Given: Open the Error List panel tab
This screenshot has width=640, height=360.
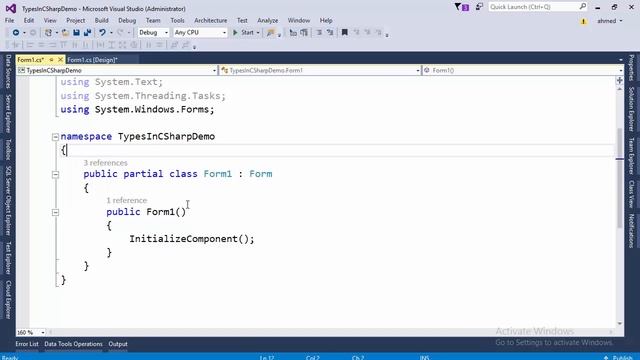Looking at the screenshot, I should (27, 344).
